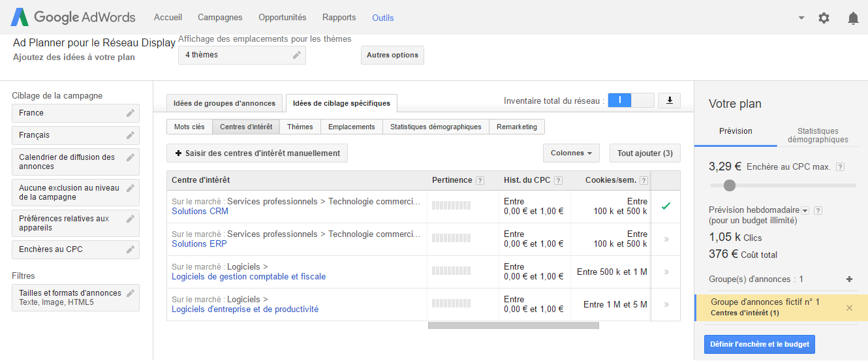Select the Thèmes sub-tab
This screenshot has width=868, height=363.
(300, 127)
